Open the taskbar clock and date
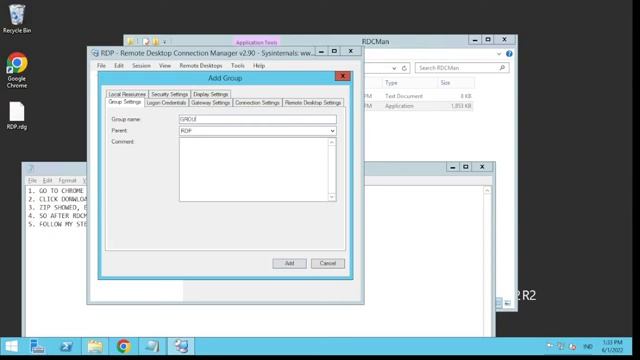Viewport: 640px width, 360px height. (612, 346)
